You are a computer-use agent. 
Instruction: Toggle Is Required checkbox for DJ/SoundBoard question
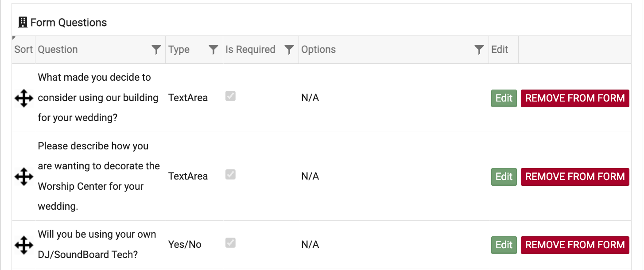pos(230,243)
